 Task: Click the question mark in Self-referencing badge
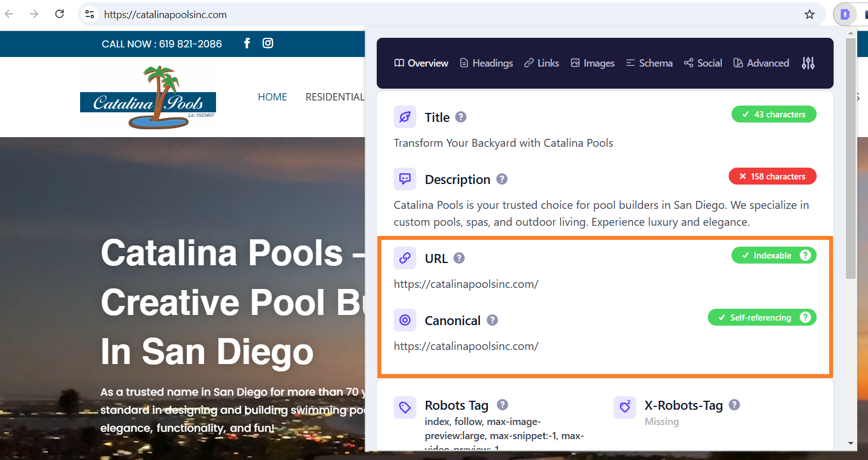805,317
